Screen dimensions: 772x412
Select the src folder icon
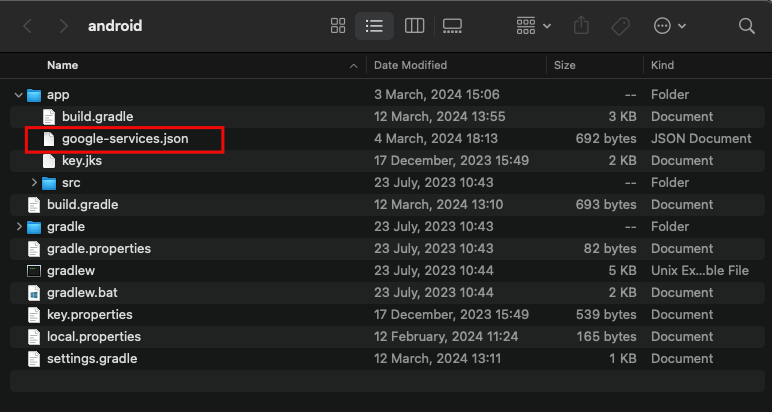tap(49, 183)
